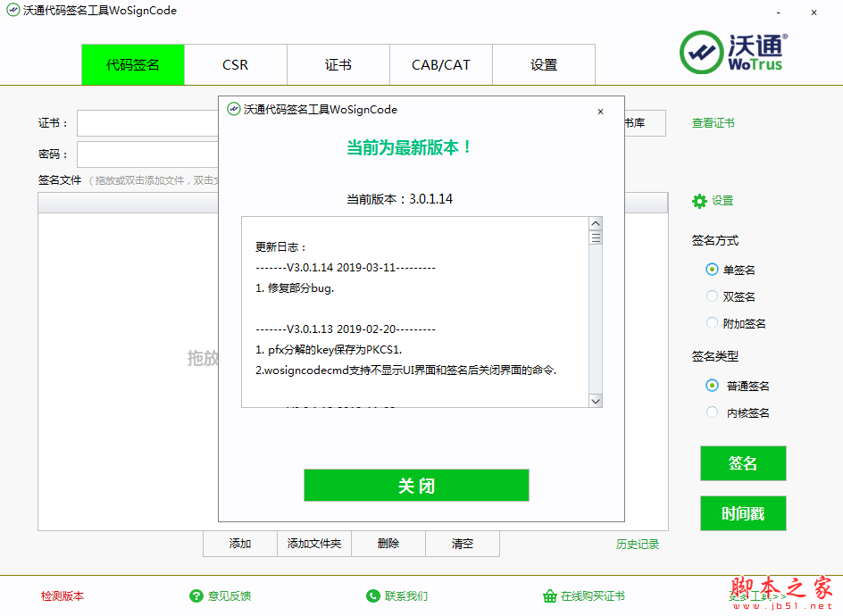Click the changelog scrollbar up arrow
The width and height of the screenshot is (843, 616).
coord(595,223)
